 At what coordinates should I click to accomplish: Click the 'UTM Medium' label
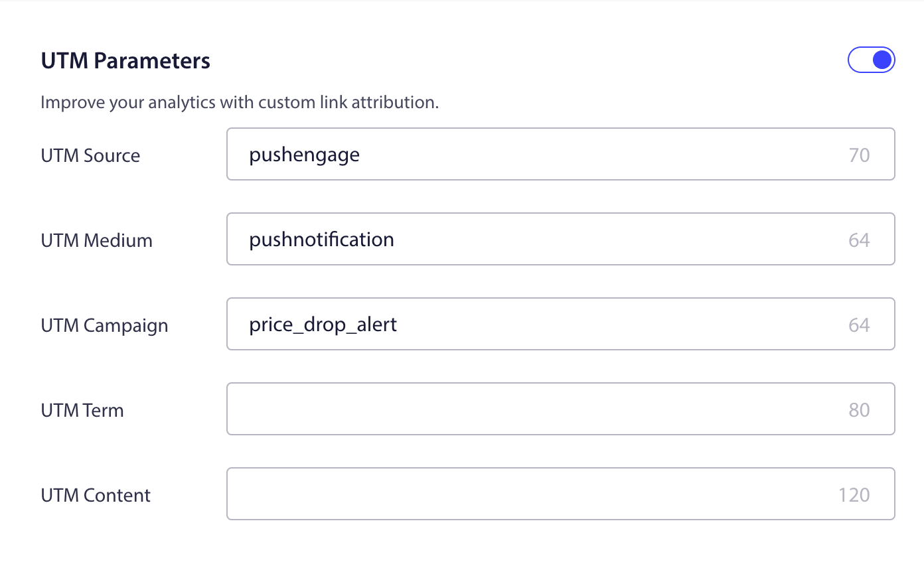97,240
